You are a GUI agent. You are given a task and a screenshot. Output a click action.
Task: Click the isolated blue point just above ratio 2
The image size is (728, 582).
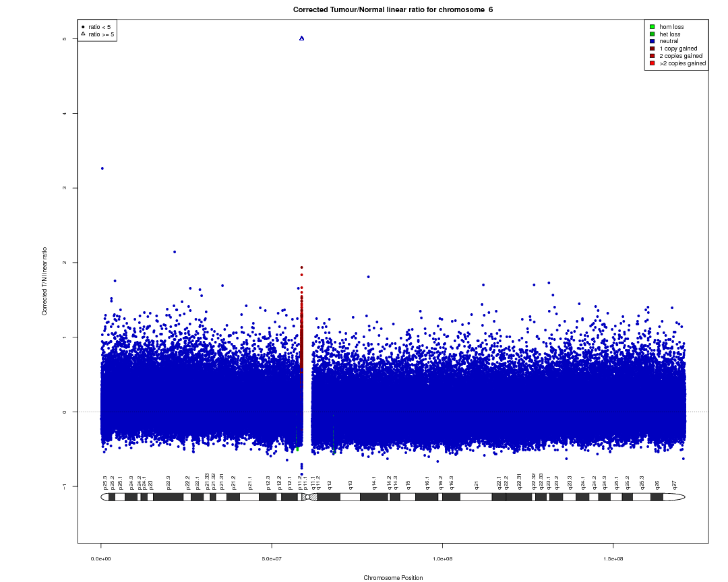(x=175, y=252)
